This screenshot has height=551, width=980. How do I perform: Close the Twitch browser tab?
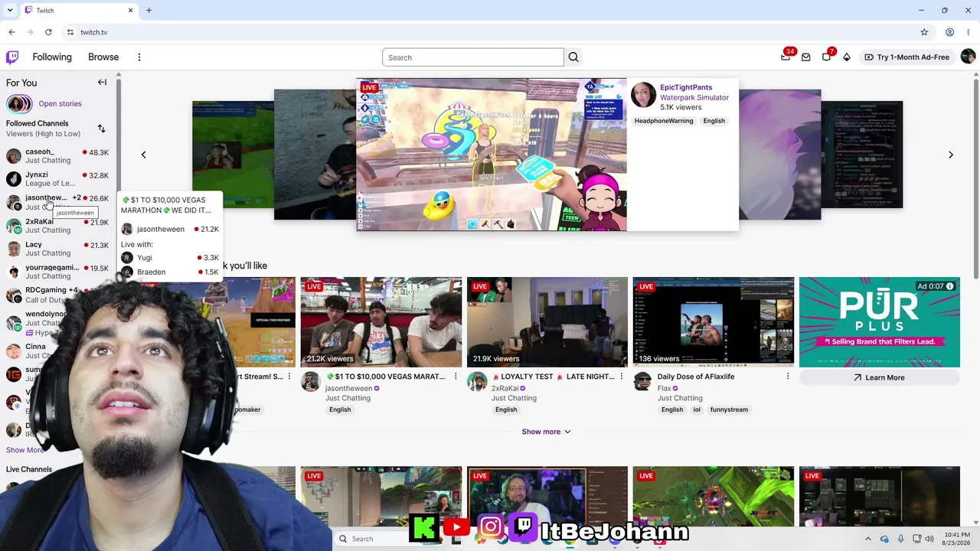[130, 10]
